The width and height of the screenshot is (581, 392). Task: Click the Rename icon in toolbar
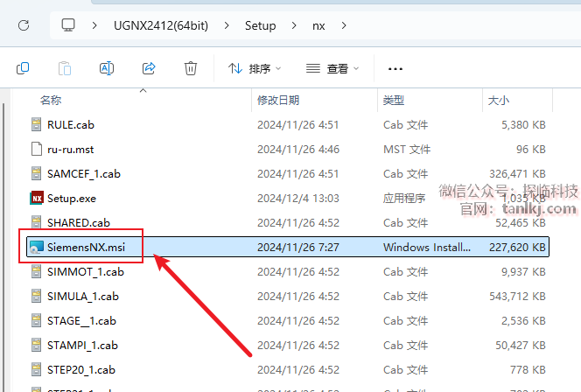[107, 68]
